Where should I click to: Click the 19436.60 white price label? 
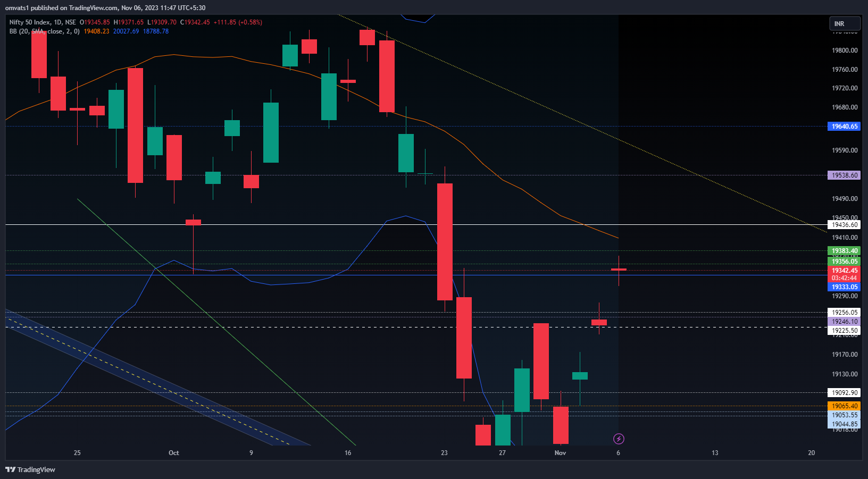tap(844, 225)
